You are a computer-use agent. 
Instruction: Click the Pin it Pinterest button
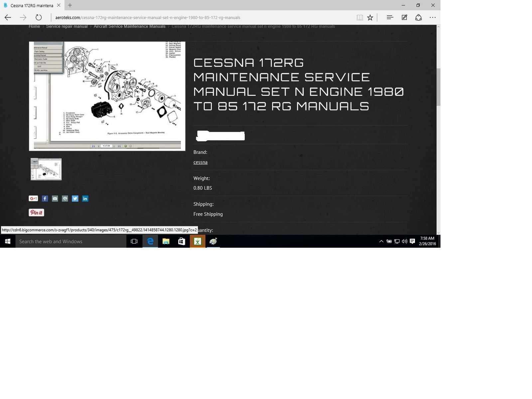click(37, 212)
